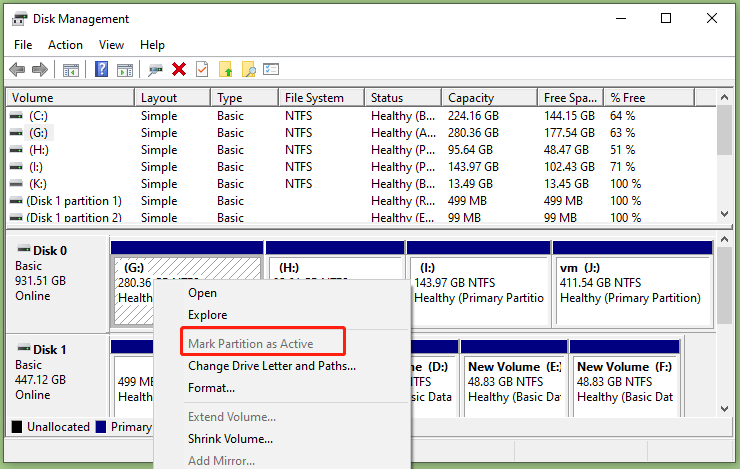Image resolution: width=740 pixels, height=469 pixels.
Task: Click the drive icon beside (K:) row
Action: coord(16,184)
